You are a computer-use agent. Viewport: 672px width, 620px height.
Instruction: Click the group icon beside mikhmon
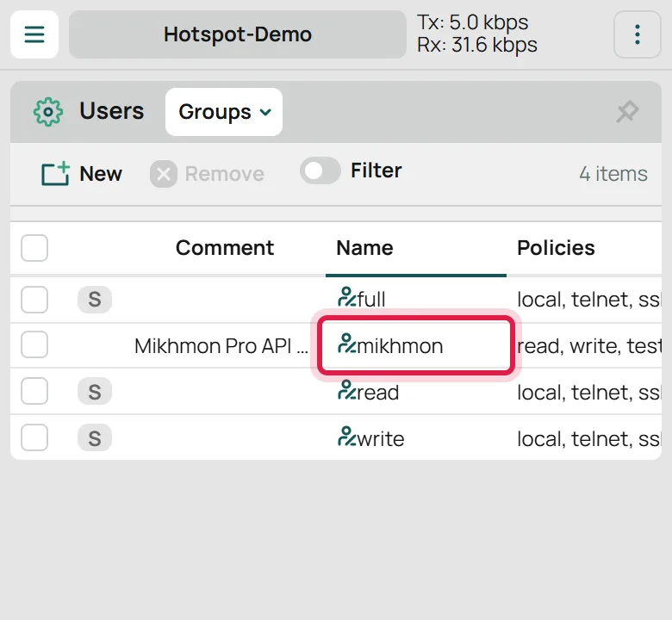pos(346,344)
